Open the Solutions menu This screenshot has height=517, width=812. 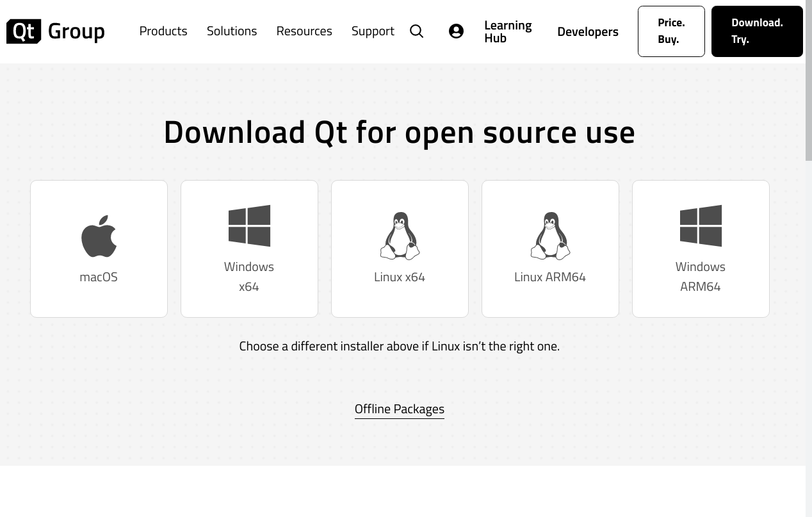tap(232, 31)
